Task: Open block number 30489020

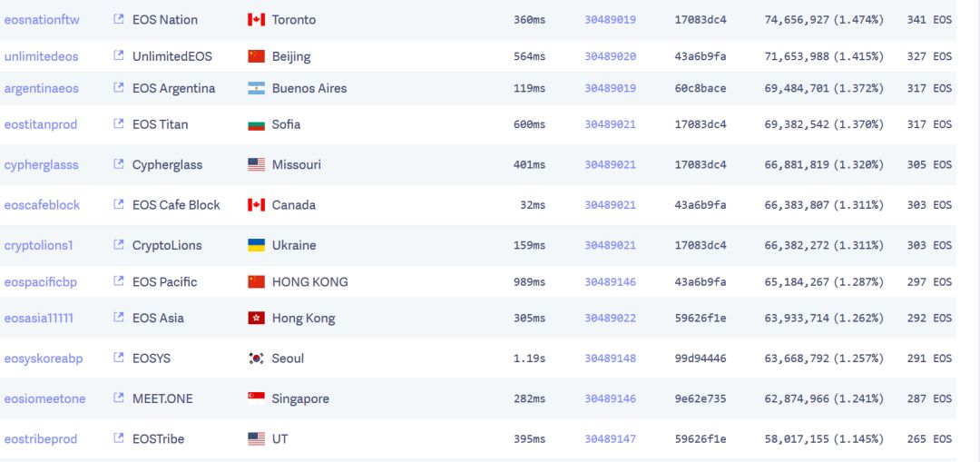Action: coord(610,56)
